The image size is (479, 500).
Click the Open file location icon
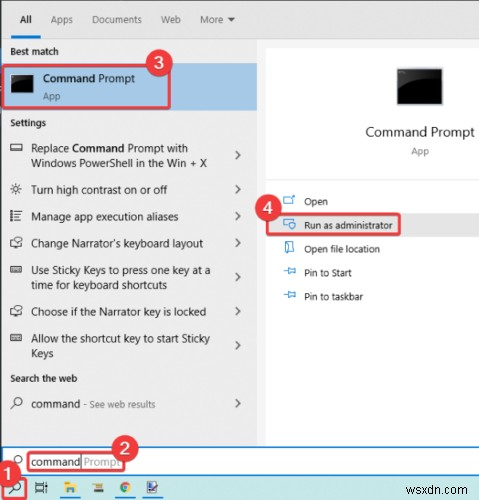pos(289,248)
